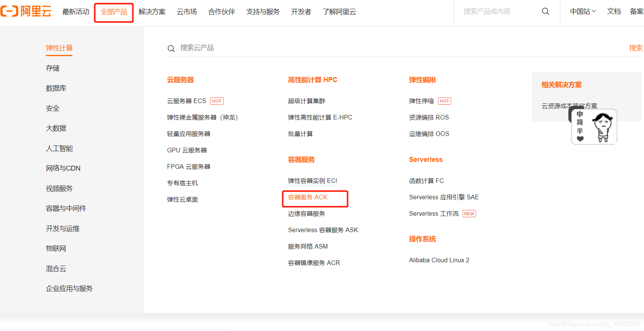Screen dimensions: 644x331
Task: Open the 全部产品 menu
Action: click(x=114, y=12)
